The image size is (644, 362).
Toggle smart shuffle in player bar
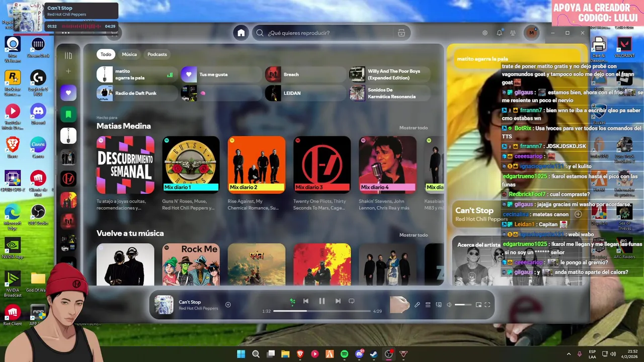pyautogui.click(x=292, y=301)
